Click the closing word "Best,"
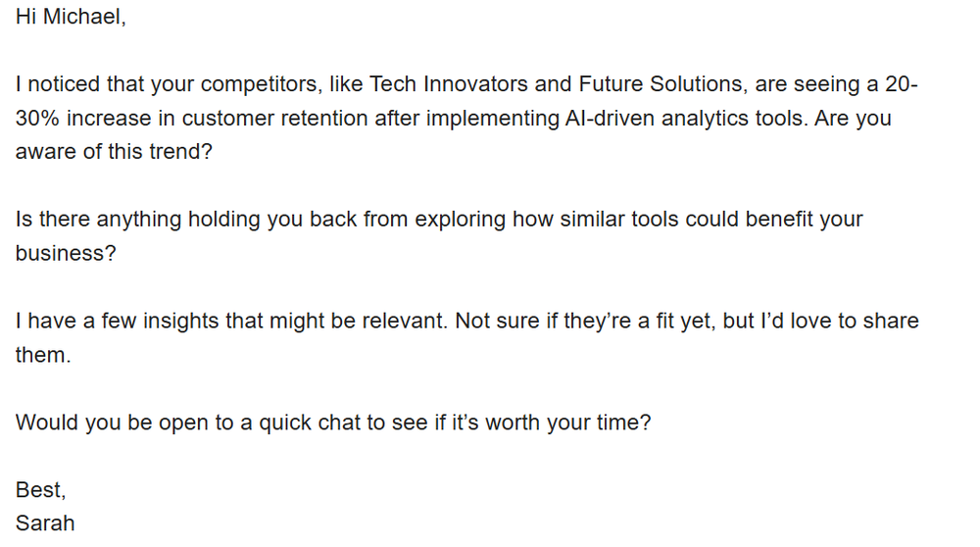Viewport: 980px width, 547px height. click(40, 490)
